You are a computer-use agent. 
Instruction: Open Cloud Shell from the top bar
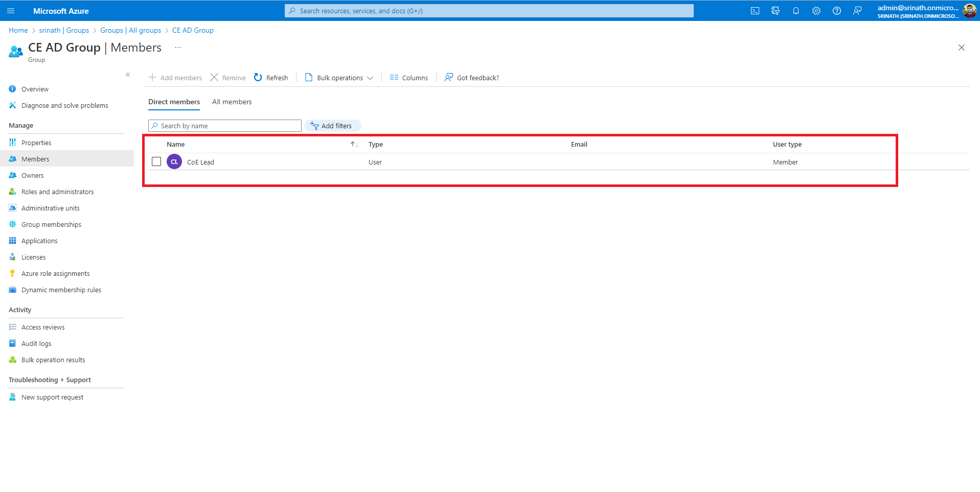[x=755, y=11]
